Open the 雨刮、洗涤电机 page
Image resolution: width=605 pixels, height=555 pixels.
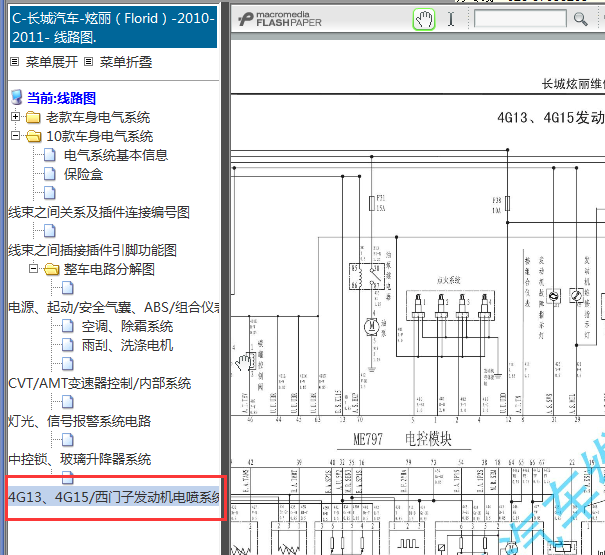click(x=127, y=345)
